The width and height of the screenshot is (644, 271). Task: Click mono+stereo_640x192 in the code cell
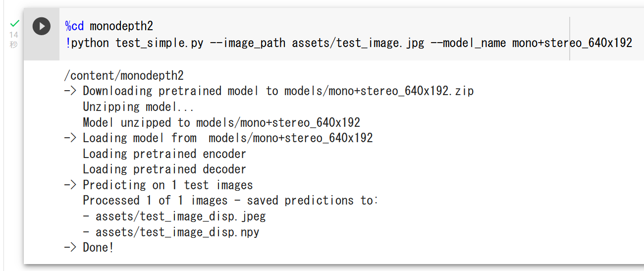point(572,43)
